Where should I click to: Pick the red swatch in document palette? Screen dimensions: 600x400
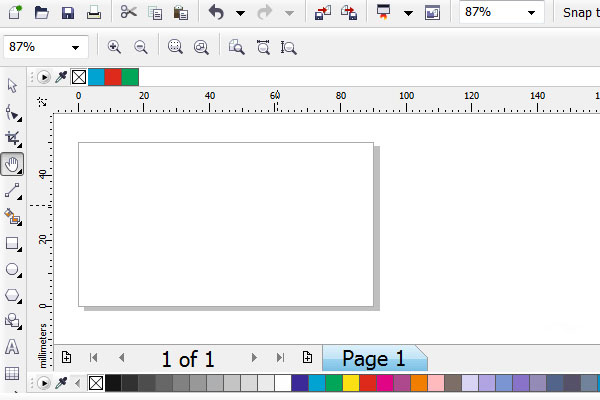tap(113, 77)
